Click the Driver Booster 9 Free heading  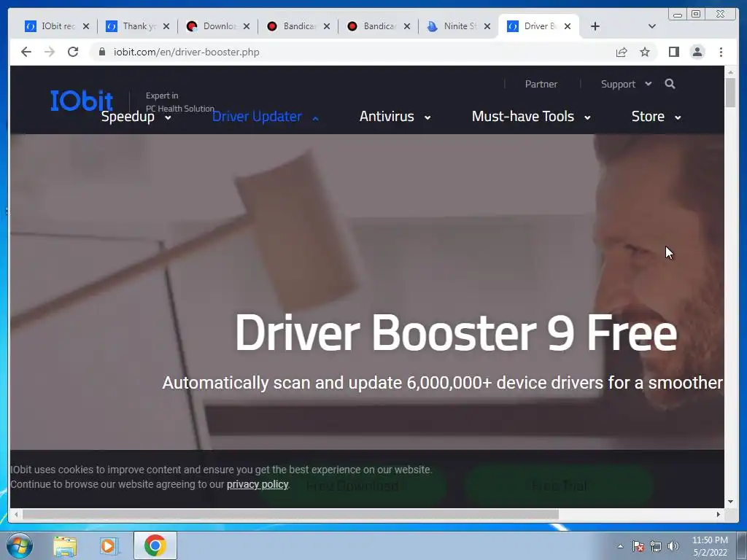point(456,332)
